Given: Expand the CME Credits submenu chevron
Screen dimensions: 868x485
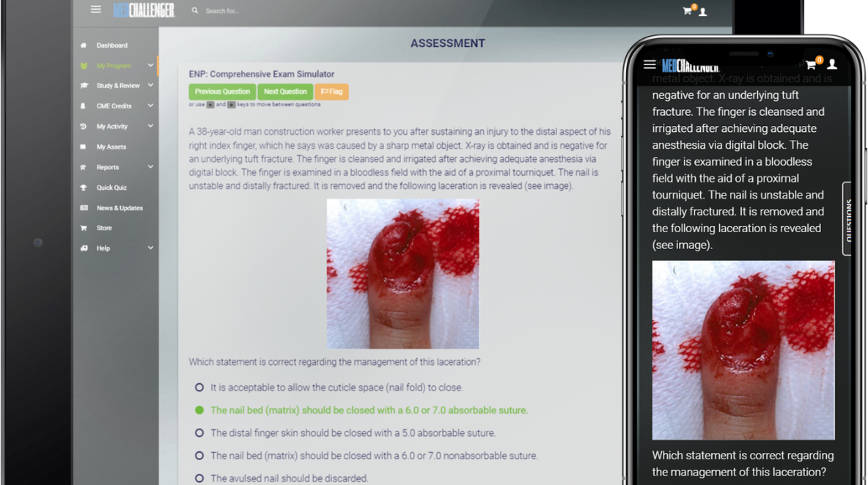Looking at the screenshot, I should click(150, 105).
